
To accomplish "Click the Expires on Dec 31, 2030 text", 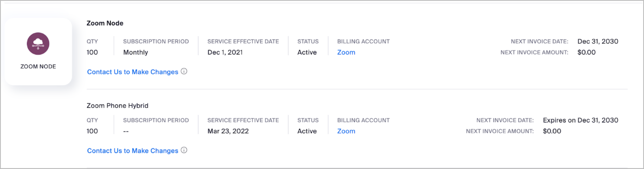I will tap(580, 120).
